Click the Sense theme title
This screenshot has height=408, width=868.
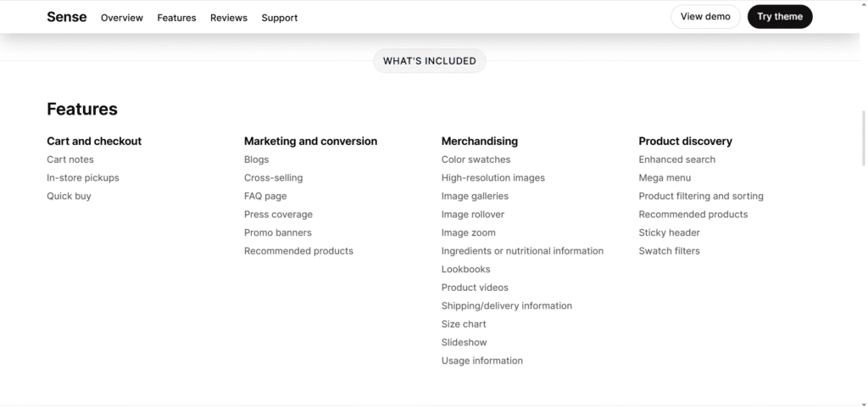coord(67,17)
